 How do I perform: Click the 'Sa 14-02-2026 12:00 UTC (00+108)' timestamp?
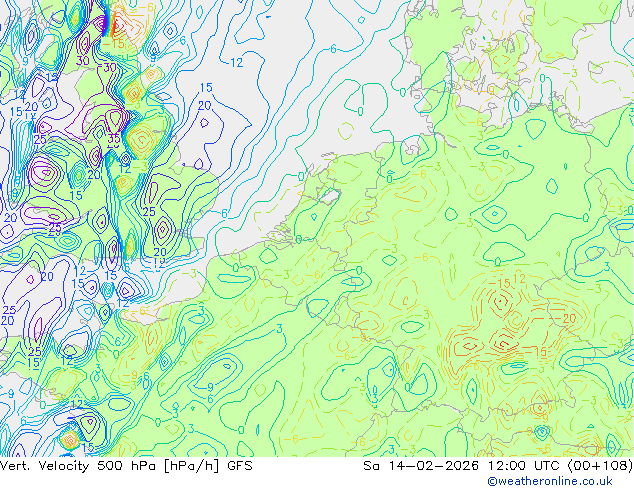coord(498,466)
